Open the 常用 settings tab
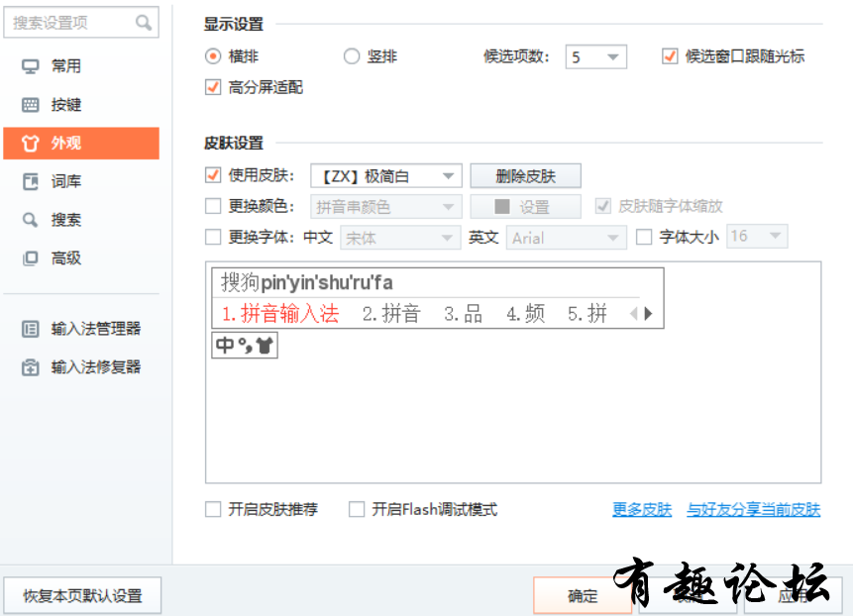This screenshot has height=616, width=853. [x=81, y=66]
